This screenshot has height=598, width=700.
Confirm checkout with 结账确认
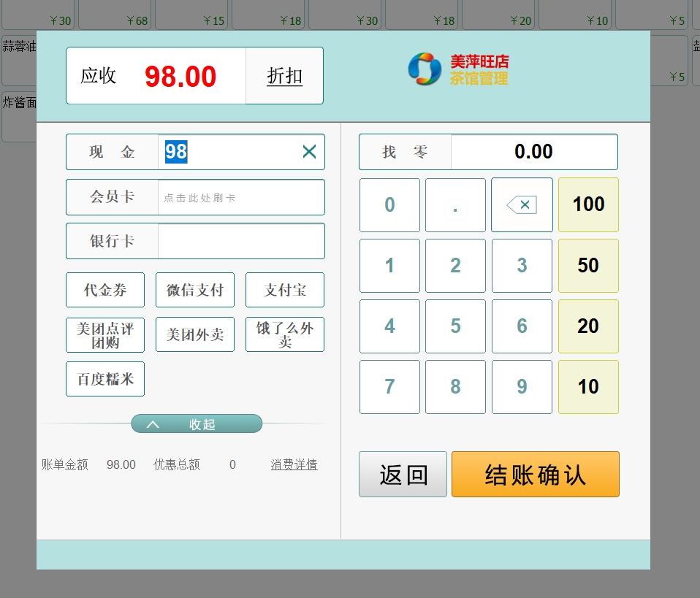pos(535,475)
